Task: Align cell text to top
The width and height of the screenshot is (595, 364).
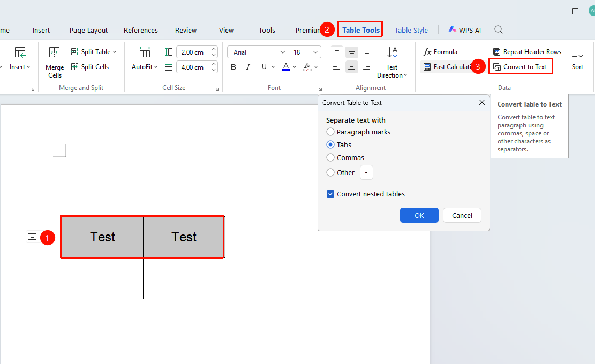Action: pyautogui.click(x=336, y=52)
